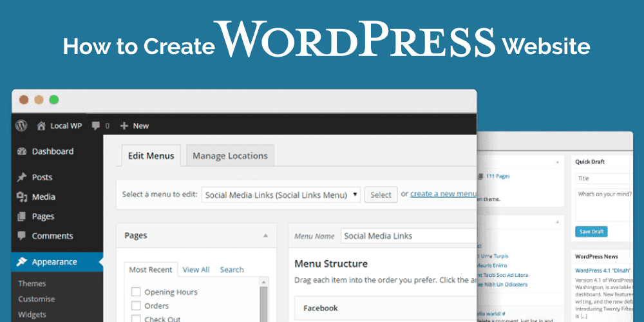This screenshot has height=322, width=644.
Task: Collapse the activity panel arrow in dashboard window
Action: click(557, 222)
